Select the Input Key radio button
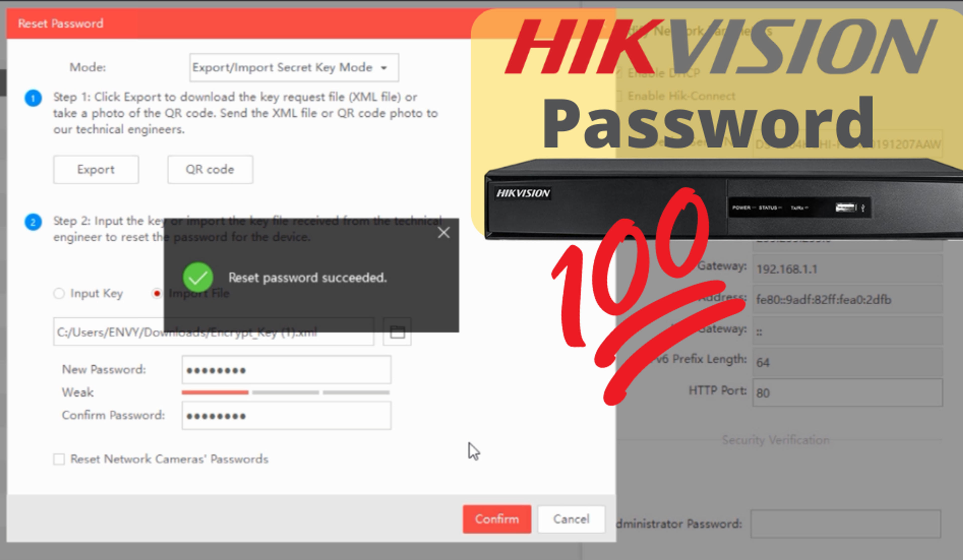This screenshot has height=560, width=963. 59,293
